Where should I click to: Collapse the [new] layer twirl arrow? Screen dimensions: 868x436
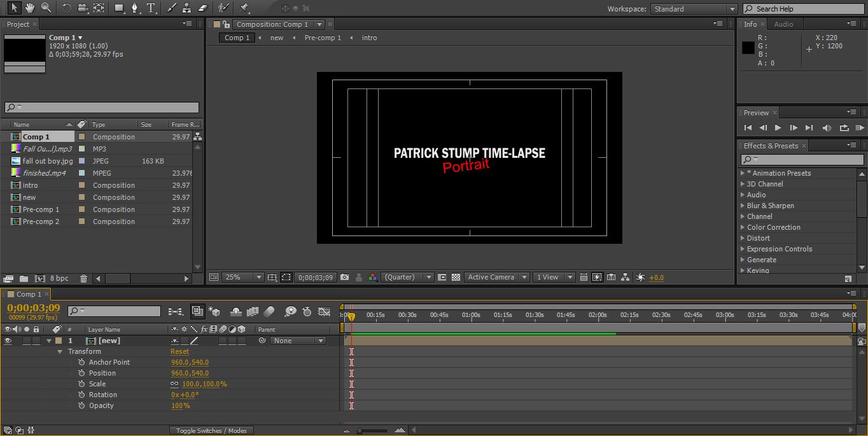click(x=49, y=341)
